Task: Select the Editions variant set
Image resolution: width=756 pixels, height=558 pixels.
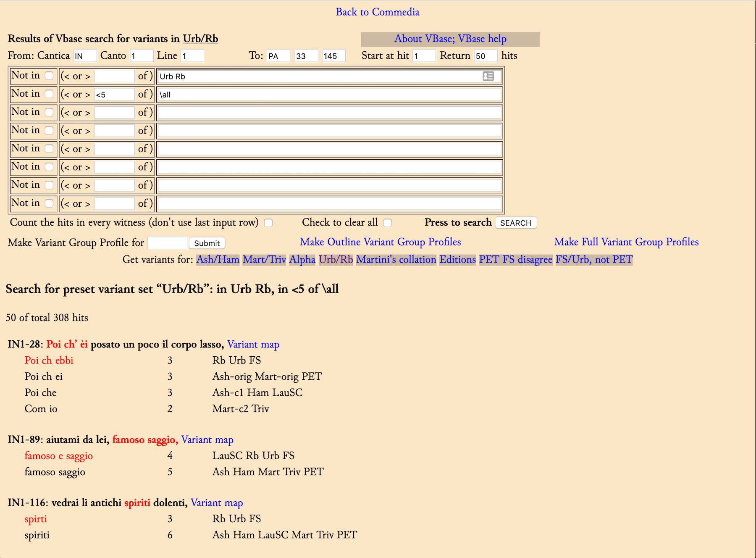Action: pyautogui.click(x=458, y=260)
